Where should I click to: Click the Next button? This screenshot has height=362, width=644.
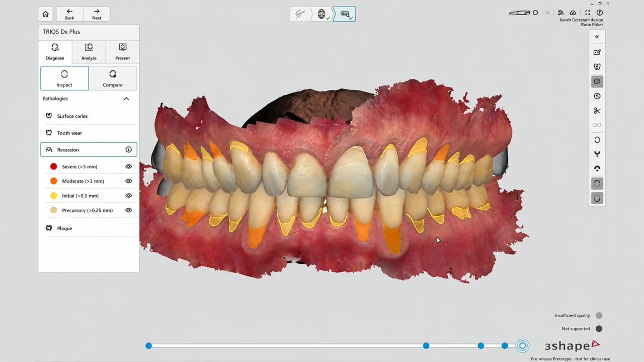pyautogui.click(x=97, y=14)
